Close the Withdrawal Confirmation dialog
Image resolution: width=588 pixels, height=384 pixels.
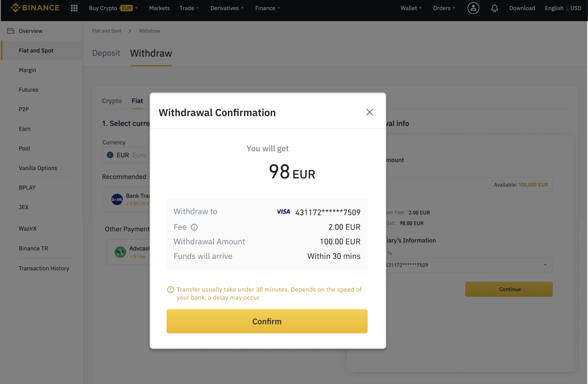tap(369, 112)
